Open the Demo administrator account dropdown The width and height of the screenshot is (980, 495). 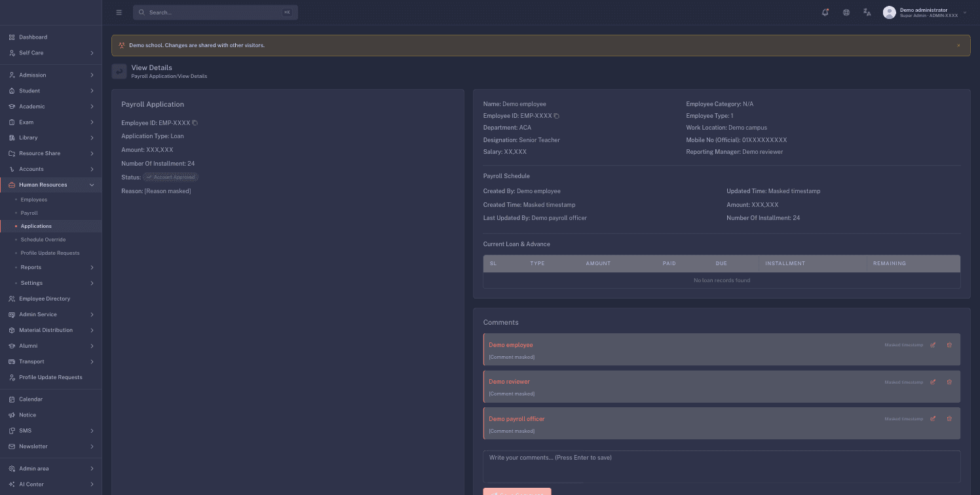924,12
